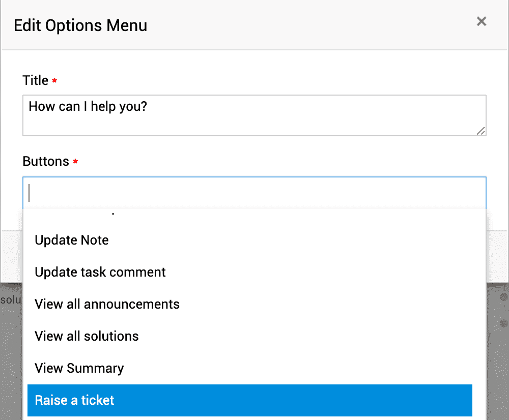This screenshot has width=509, height=420.
Task: Choose "Update task comment" option
Action: 100,272
